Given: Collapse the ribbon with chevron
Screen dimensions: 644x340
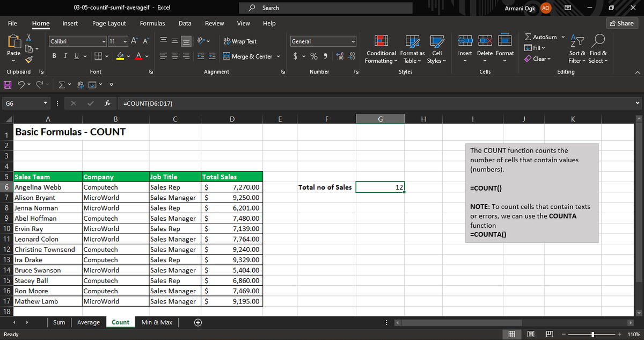Looking at the screenshot, I should click(x=638, y=72).
